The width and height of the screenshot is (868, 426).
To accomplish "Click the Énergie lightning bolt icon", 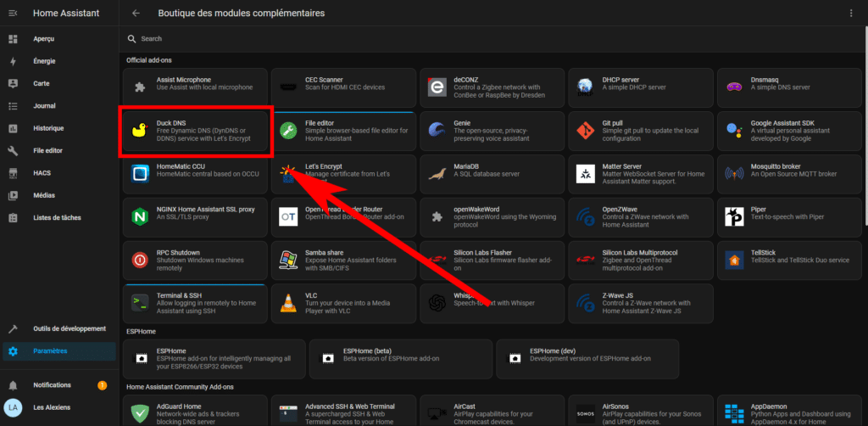I will click(14, 61).
